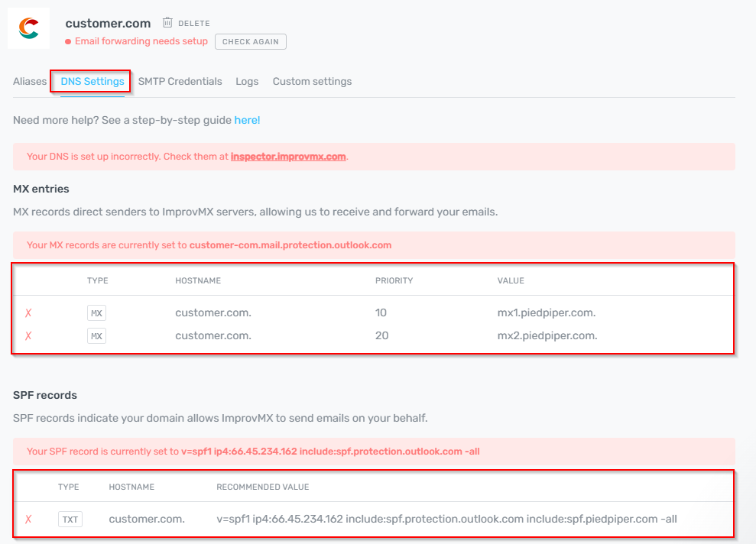The height and width of the screenshot is (544, 756).
Task: Open the Aliases tab
Action: [x=30, y=81]
